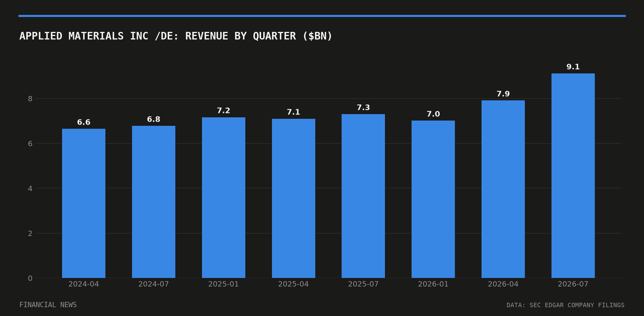Click the 7.3 value label
Screen dimensions: 644x316
point(363,107)
